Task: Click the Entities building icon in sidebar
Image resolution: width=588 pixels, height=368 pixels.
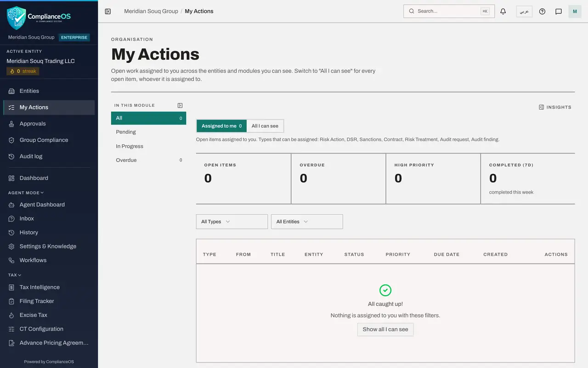Action: point(11,91)
